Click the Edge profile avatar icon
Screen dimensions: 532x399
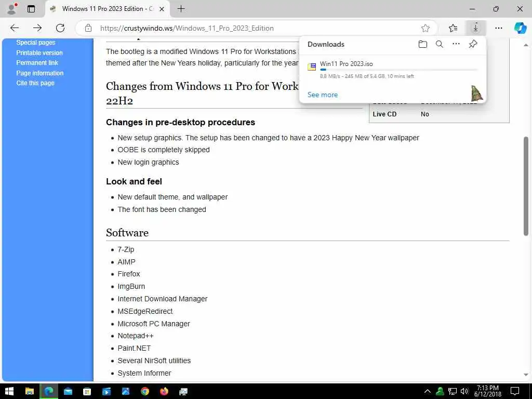click(12, 9)
